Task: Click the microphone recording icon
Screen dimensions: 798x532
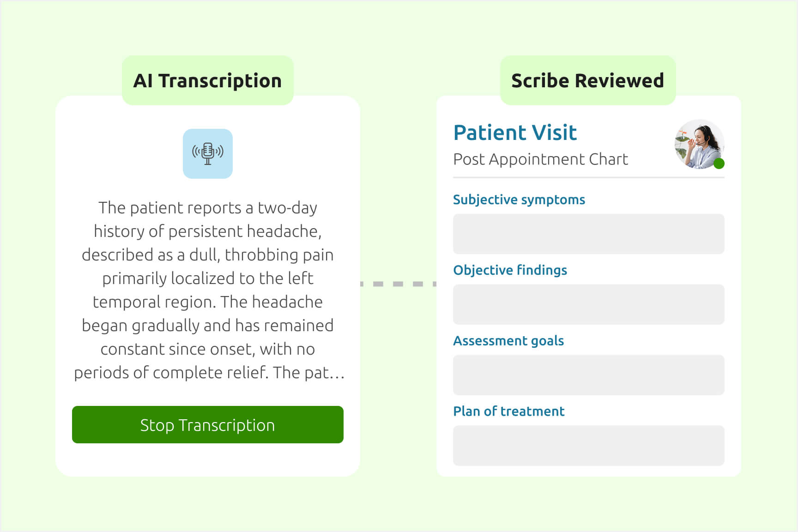Action: pyautogui.click(x=208, y=154)
